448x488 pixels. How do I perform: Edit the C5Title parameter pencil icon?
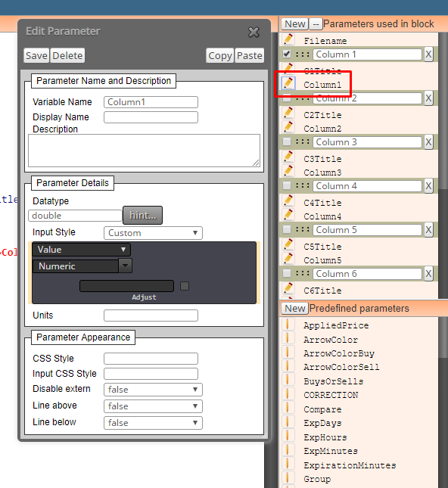(288, 245)
